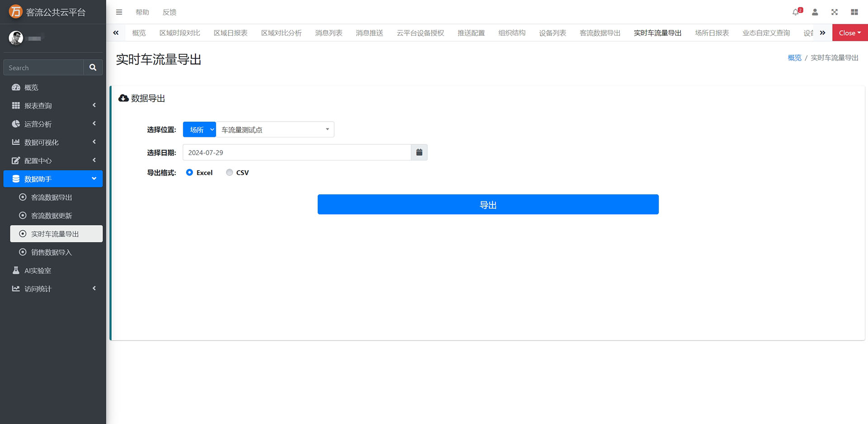The image size is (868, 424).
Task: Select the active 实时车流量导出 tab
Action: 658,33
